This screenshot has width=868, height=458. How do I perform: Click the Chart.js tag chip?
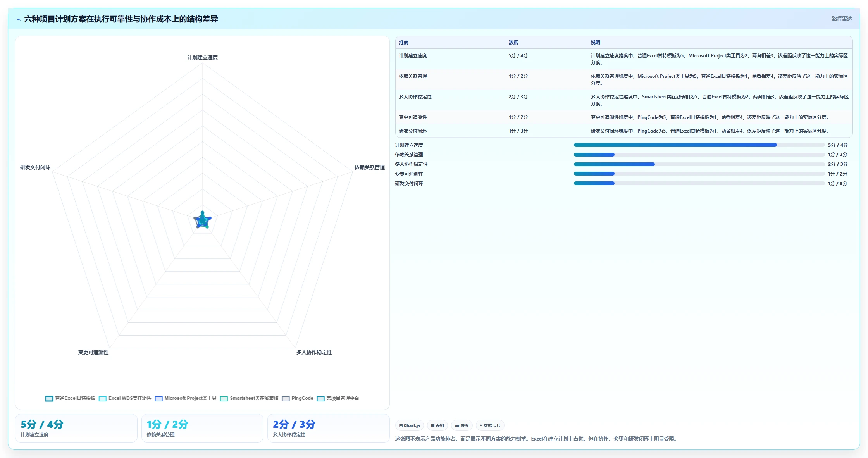tap(410, 425)
